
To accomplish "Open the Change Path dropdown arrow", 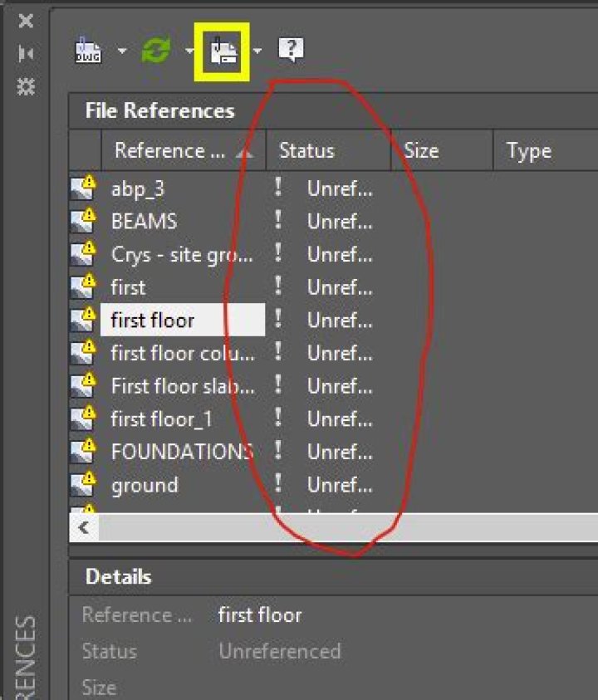I will [x=259, y=50].
